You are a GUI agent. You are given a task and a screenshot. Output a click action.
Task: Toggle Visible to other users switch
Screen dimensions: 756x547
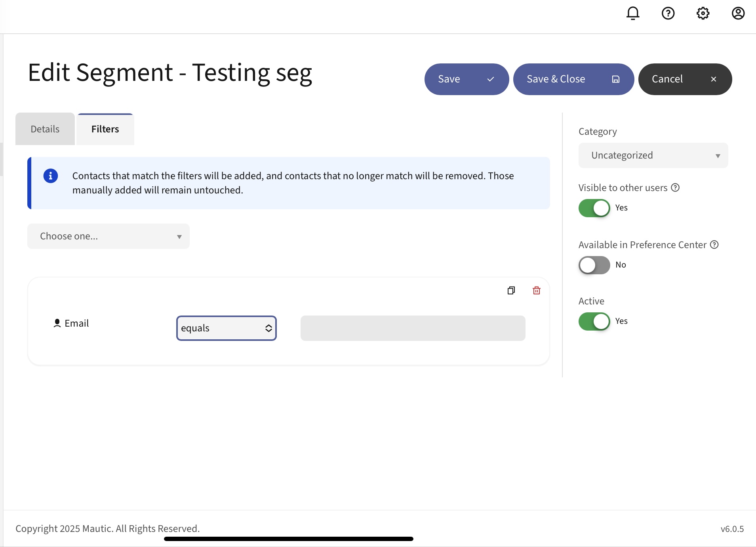pyautogui.click(x=594, y=208)
